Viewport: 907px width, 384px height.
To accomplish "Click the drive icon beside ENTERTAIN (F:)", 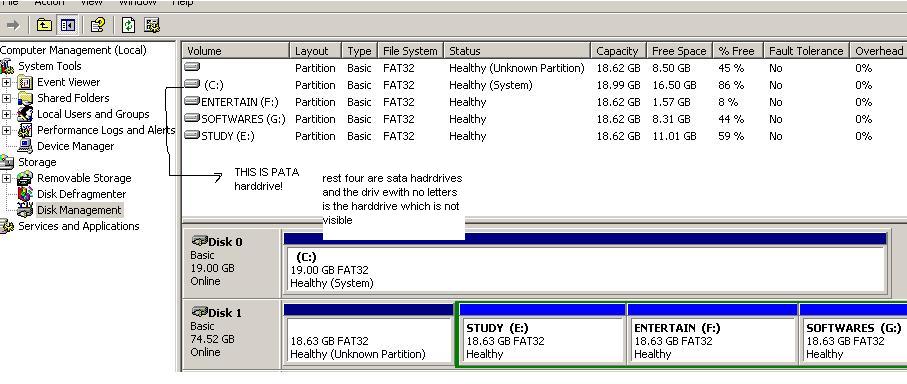I will click(x=192, y=101).
